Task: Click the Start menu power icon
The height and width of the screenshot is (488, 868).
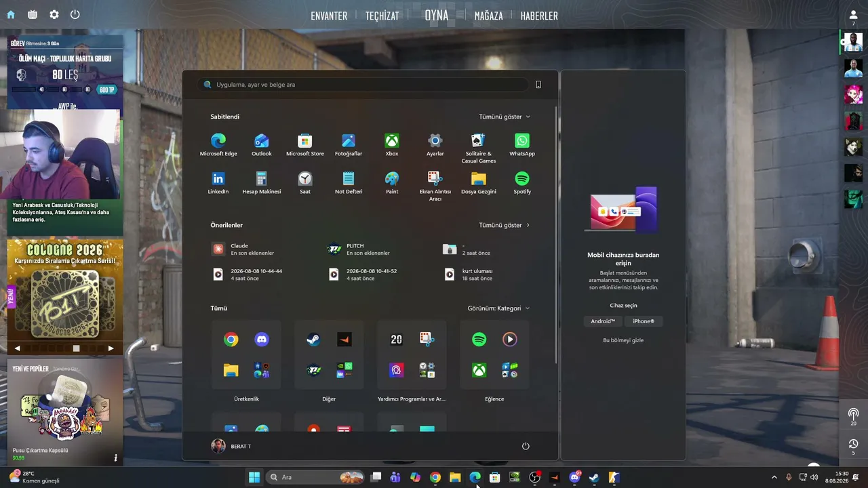Action: [x=526, y=446]
